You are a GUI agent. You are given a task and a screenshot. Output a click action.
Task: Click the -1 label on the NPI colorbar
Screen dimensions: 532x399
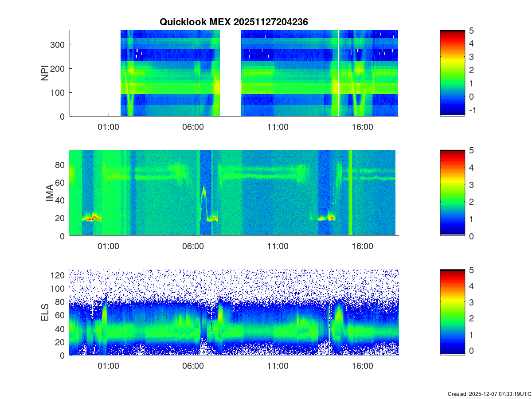(x=472, y=110)
